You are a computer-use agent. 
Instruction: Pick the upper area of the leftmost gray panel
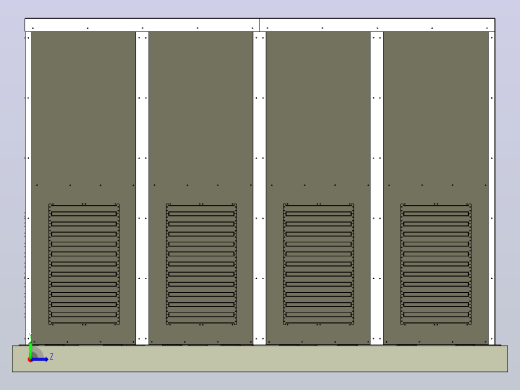coord(83,107)
